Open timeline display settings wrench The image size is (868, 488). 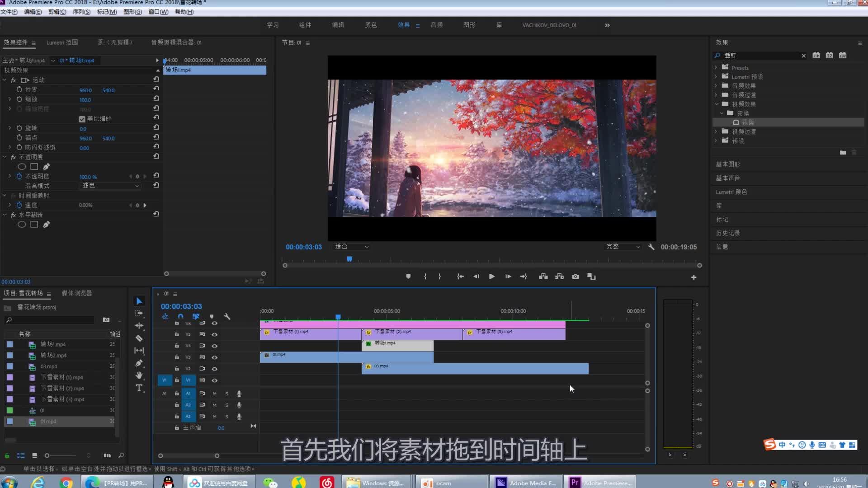pos(227,316)
